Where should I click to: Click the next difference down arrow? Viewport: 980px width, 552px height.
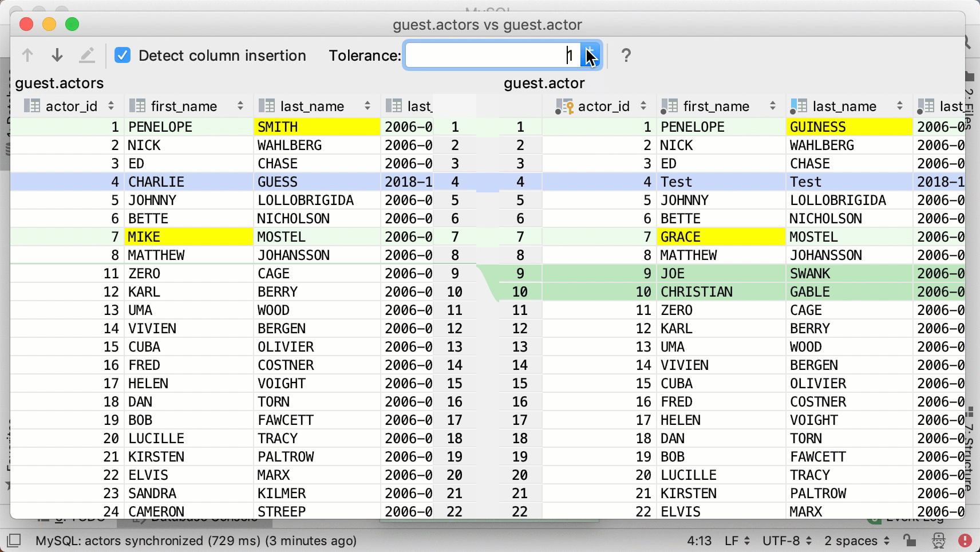coord(57,56)
